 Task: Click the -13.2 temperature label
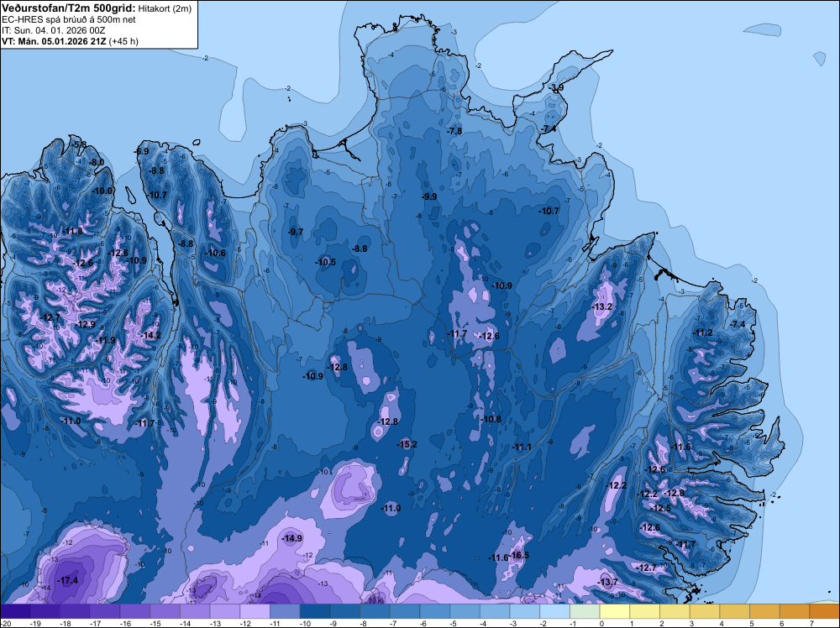[x=602, y=306]
